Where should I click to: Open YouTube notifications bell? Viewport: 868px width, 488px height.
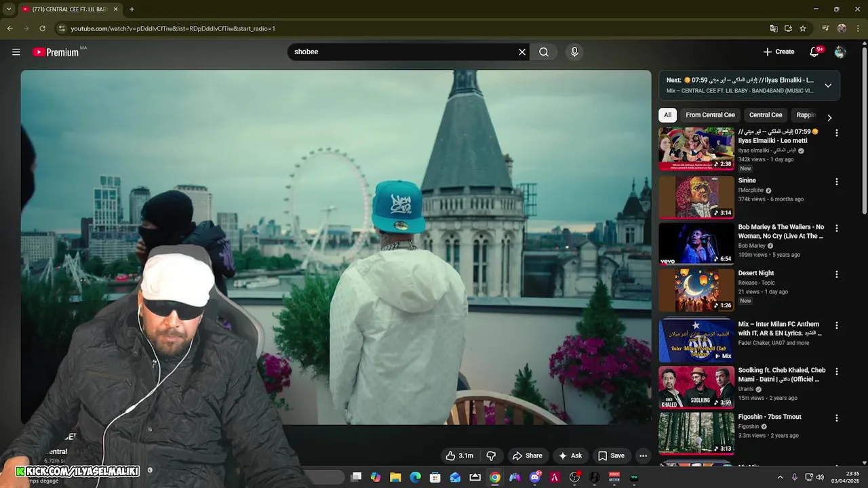[x=815, y=52]
